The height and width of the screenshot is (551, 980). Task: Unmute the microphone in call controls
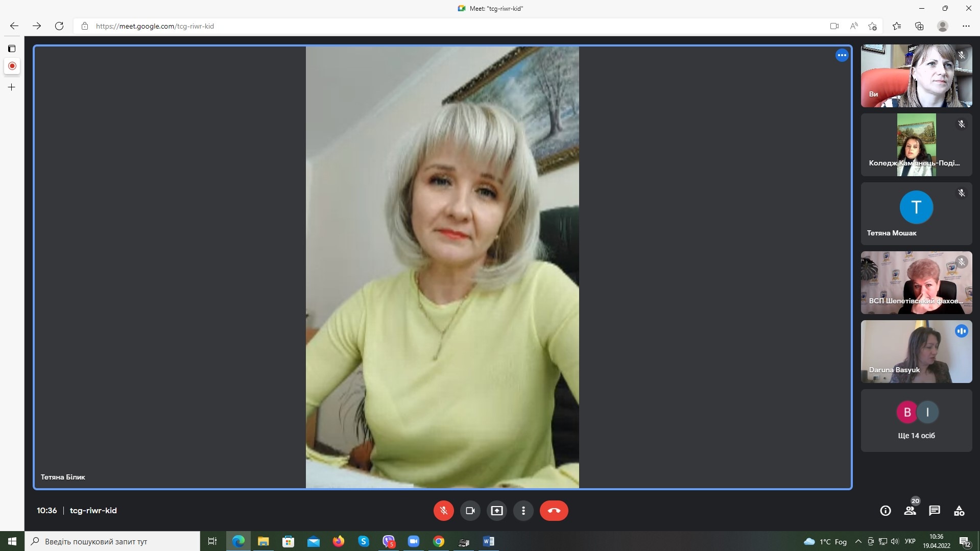443,510
